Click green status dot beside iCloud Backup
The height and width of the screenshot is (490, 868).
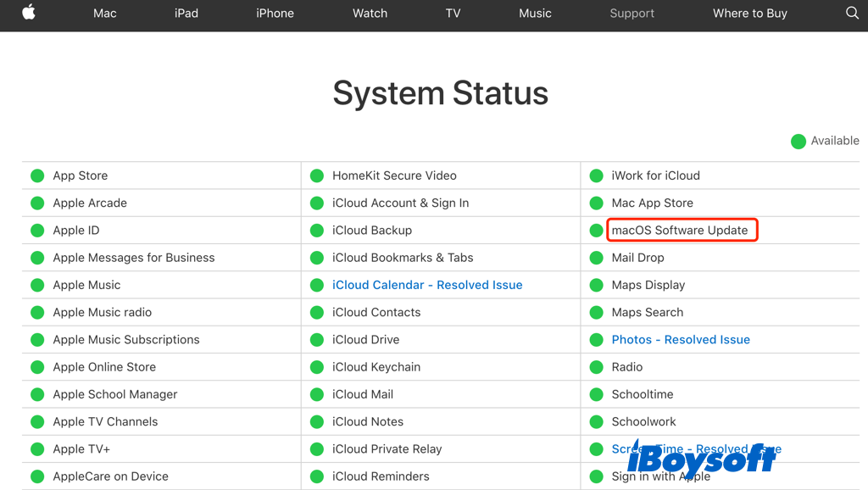(x=317, y=231)
